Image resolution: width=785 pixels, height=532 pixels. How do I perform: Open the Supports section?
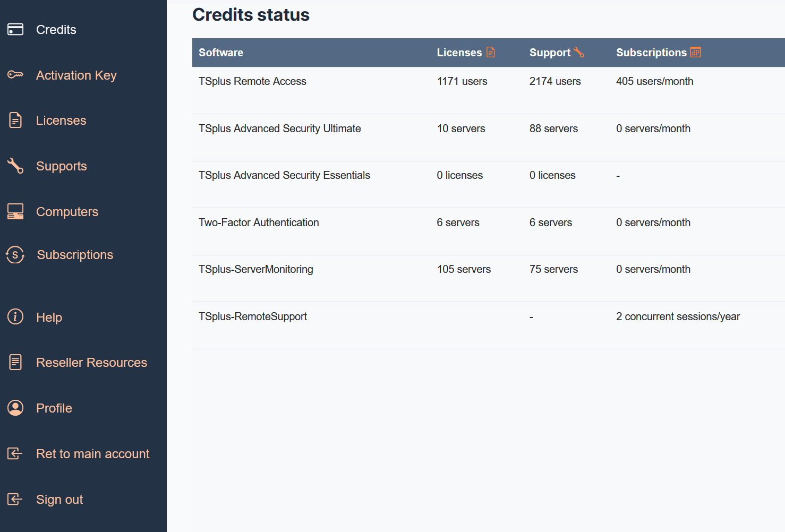pyautogui.click(x=62, y=166)
